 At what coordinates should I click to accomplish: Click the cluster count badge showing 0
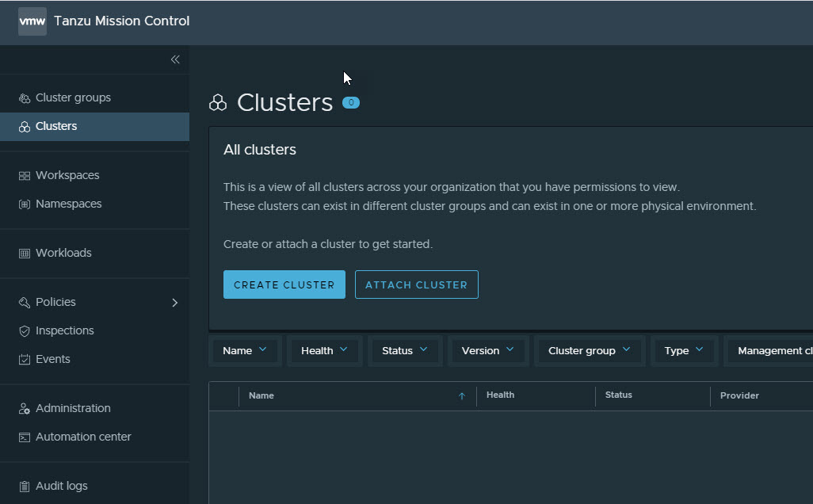351,103
